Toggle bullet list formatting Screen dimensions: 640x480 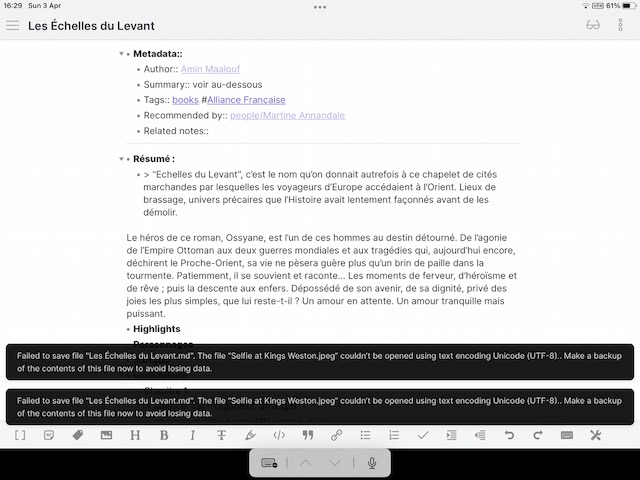click(365, 435)
